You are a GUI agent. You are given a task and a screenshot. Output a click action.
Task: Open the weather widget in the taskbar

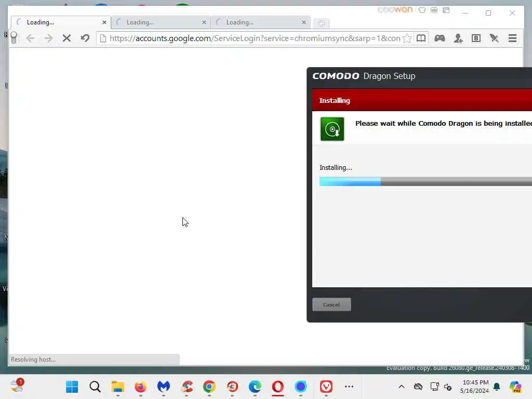tap(17, 386)
